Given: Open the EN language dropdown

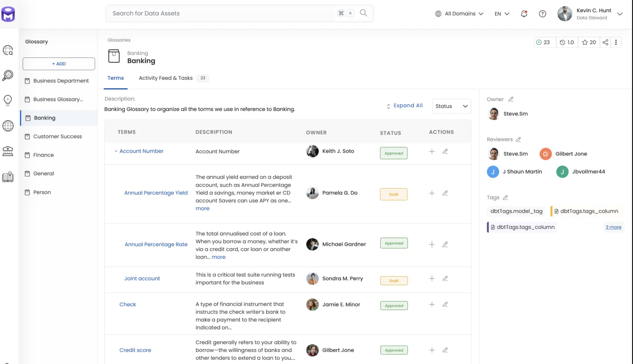Looking at the screenshot, I should [x=501, y=14].
